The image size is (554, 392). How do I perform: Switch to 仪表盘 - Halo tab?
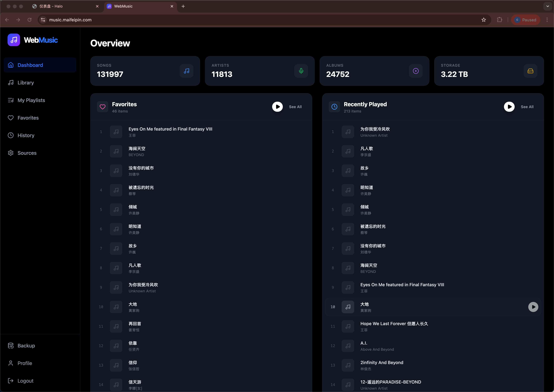click(x=51, y=6)
